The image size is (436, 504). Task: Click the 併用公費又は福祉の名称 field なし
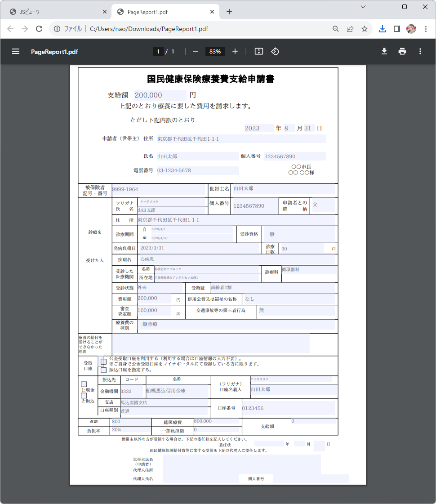click(x=289, y=299)
